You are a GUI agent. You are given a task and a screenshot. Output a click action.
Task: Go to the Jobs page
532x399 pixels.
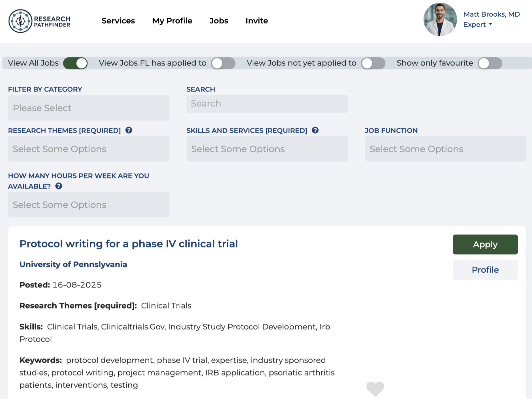point(219,21)
